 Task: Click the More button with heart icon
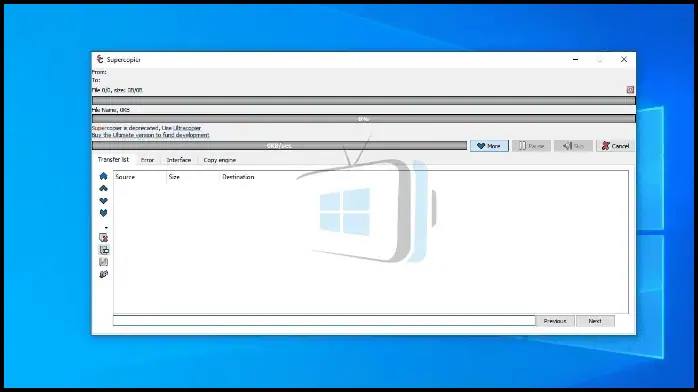489,146
